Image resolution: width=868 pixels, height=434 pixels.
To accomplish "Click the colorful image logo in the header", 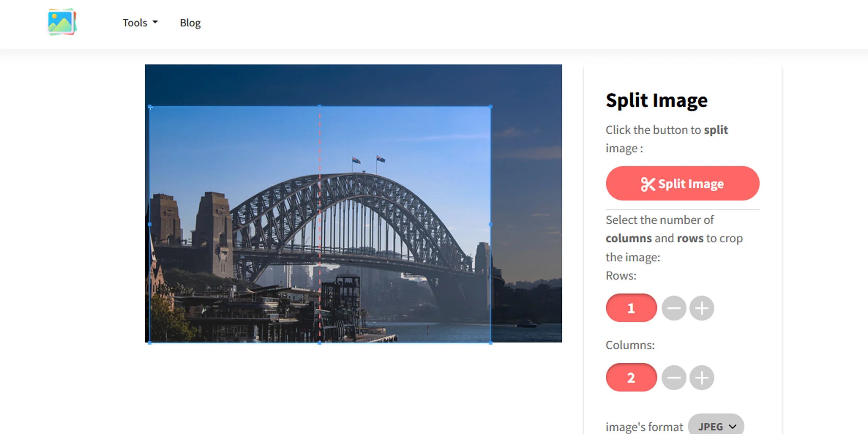I will [x=61, y=22].
